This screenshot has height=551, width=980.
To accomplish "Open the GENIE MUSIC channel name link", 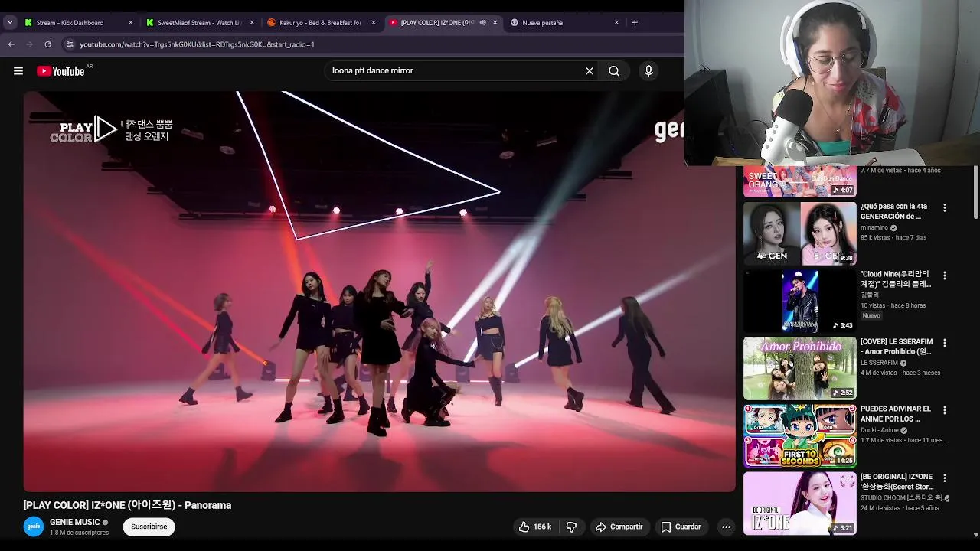I will pos(75,522).
